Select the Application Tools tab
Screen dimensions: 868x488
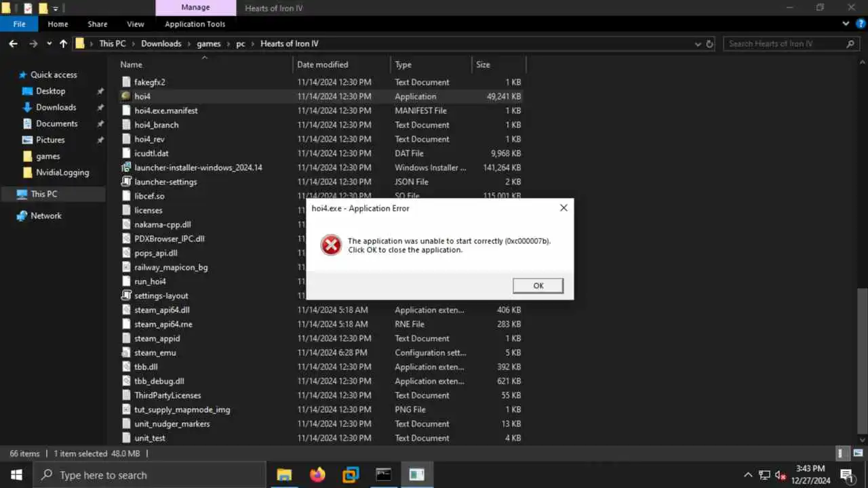tap(195, 24)
